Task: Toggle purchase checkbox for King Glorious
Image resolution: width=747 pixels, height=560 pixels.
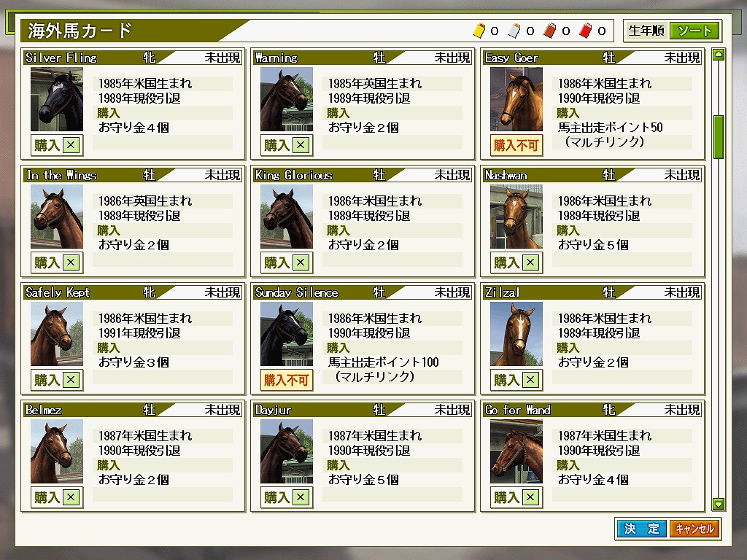Action: [301, 262]
